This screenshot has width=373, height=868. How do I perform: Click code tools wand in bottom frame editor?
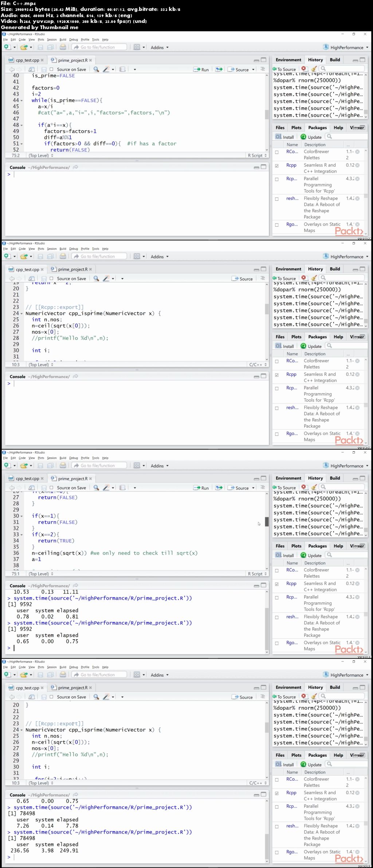106,697
